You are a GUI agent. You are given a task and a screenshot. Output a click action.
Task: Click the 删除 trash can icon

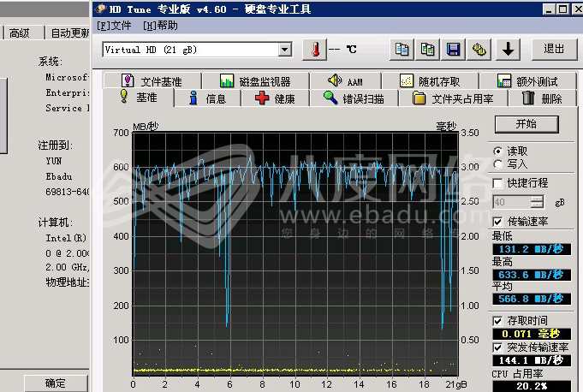tap(528, 98)
